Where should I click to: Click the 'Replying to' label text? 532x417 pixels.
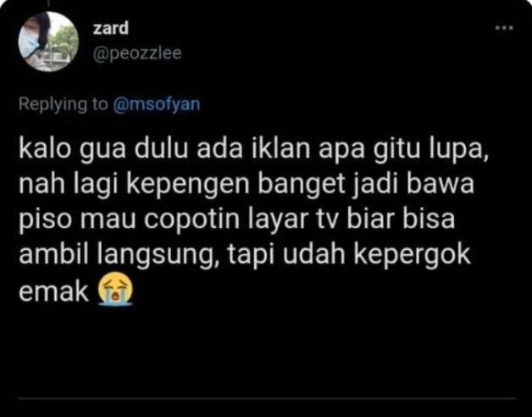click(x=63, y=104)
